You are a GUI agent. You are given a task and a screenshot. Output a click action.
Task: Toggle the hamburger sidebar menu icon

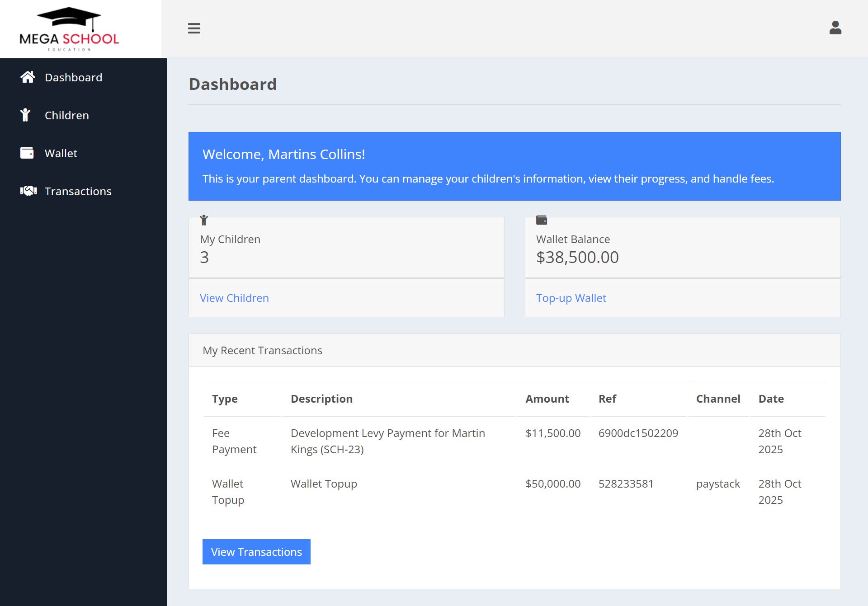coord(194,28)
